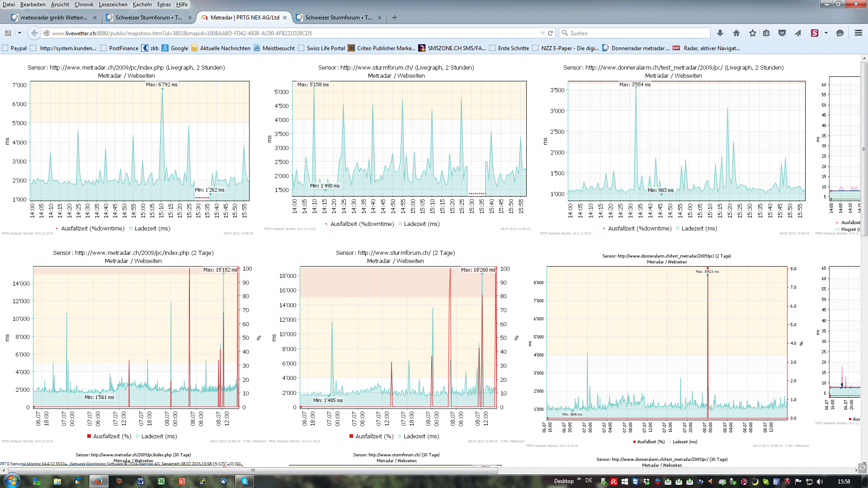Open Donnerradar metradar bookmark link
Screen dimensions: 868x488
[640, 48]
